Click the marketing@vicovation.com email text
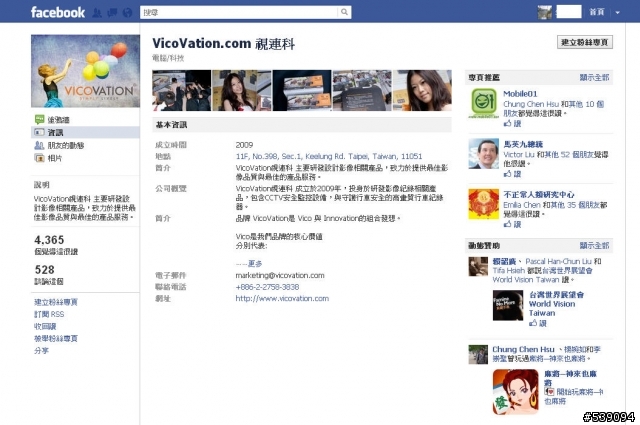Image resolution: width=640 pixels, height=425 pixels. pos(280,275)
